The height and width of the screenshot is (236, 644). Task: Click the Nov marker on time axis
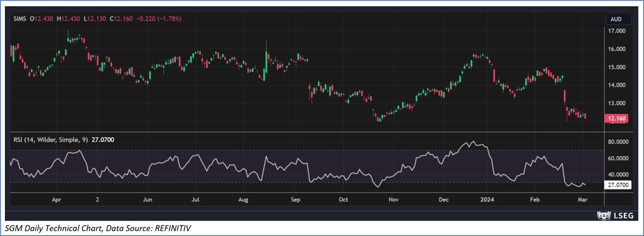(x=393, y=199)
